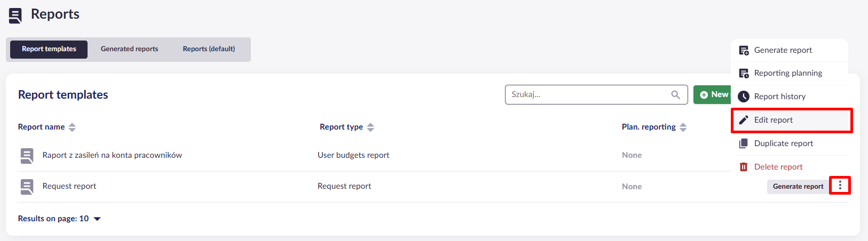Click the Reporting planning menu icon

pyautogui.click(x=744, y=73)
